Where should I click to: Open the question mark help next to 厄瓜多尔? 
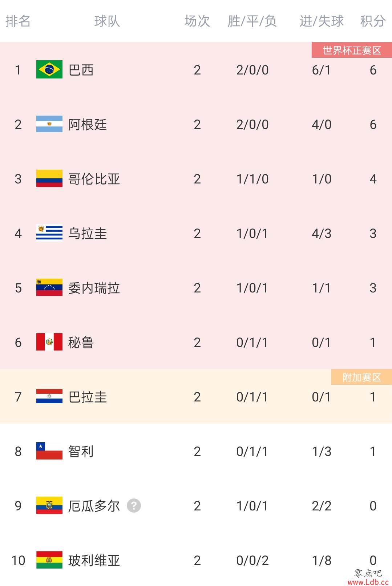pyautogui.click(x=134, y=505)
